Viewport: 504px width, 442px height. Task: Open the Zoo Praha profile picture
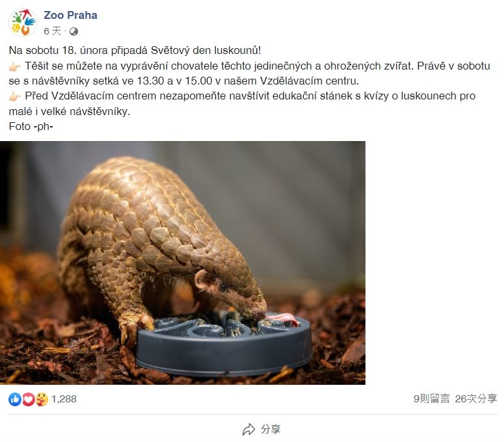[x=23, y=23]
